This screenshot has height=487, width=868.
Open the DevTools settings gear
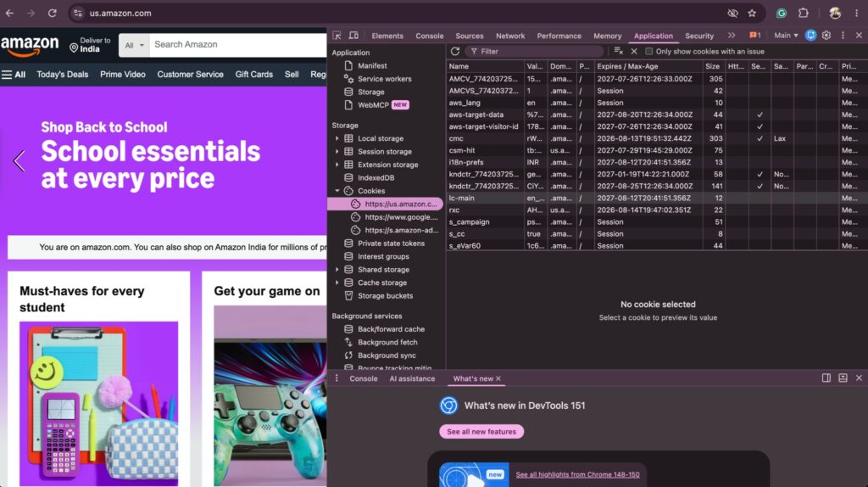tap(826, 36)
